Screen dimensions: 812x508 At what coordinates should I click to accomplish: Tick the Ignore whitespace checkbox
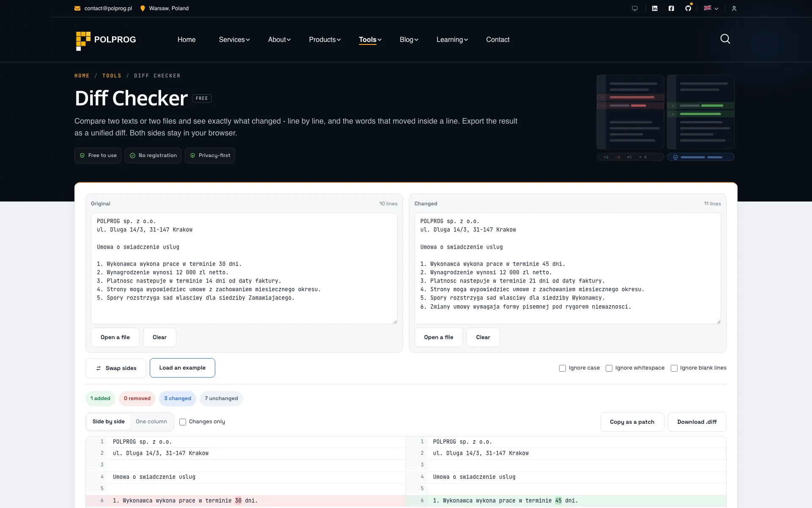[609, 368]
